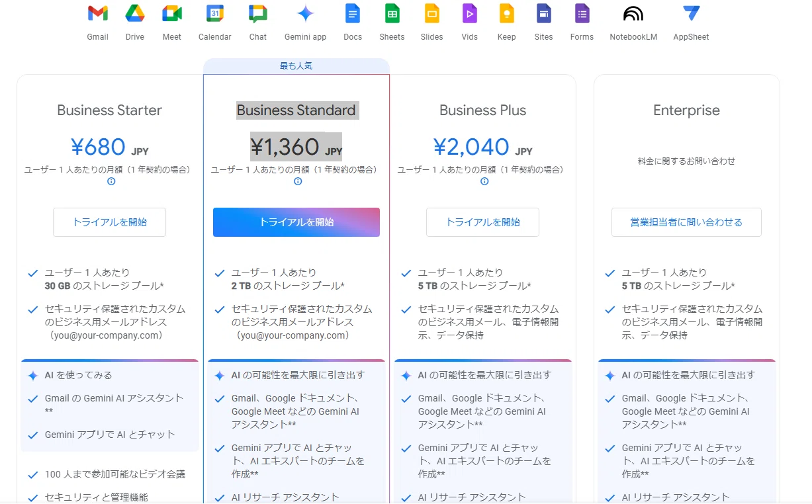Open the NotebookLM app icon
This screenshot has height=504, width=812.
click(633, 13)
